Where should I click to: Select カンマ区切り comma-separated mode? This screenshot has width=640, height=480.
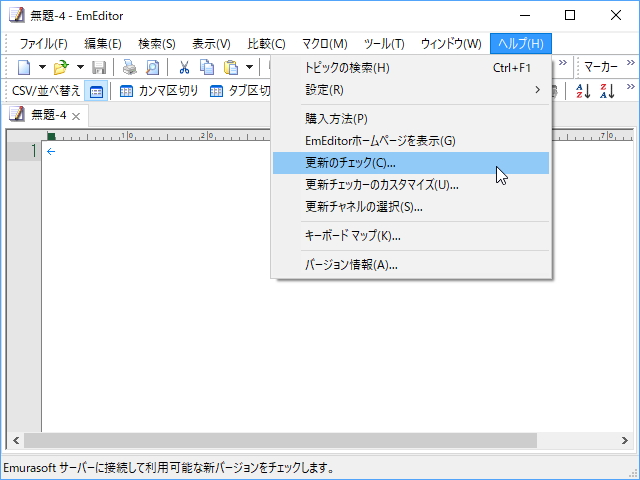point(159,91)
